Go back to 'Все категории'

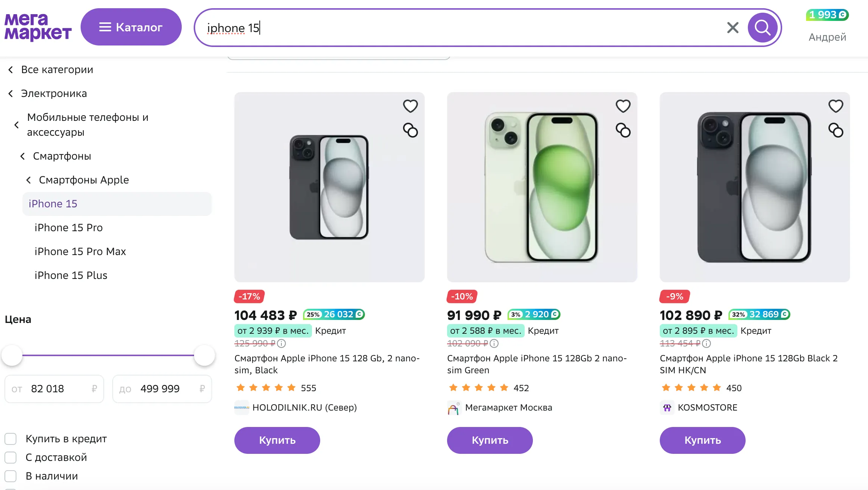(x=57, y=70)
